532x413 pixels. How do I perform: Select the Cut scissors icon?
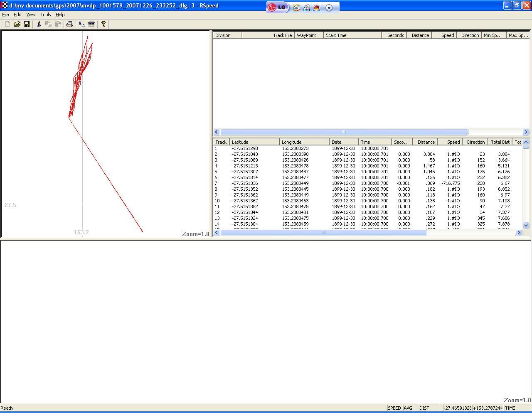point(39,24)
